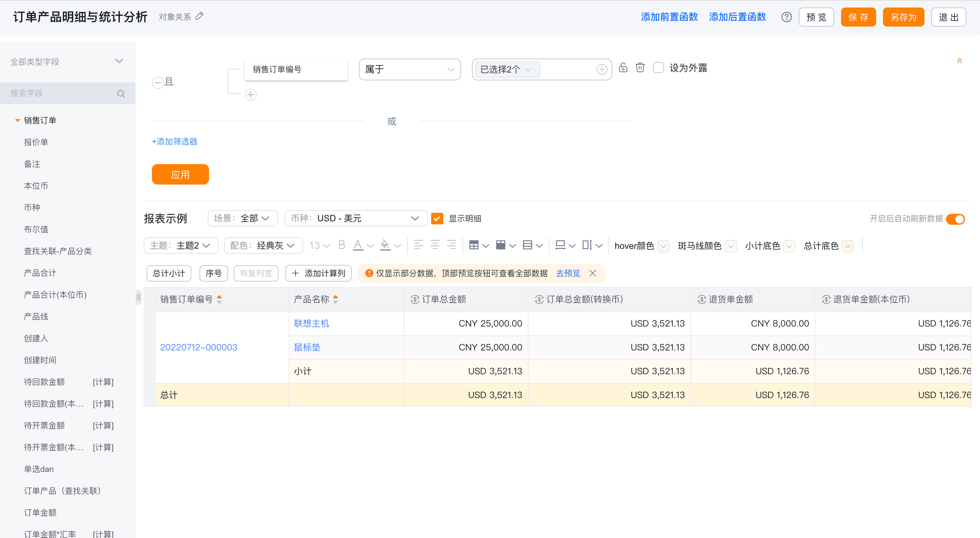Select the 产品线 field item
Screen dimensions: 980x538
pyautogui.click(x=36, y=317)
